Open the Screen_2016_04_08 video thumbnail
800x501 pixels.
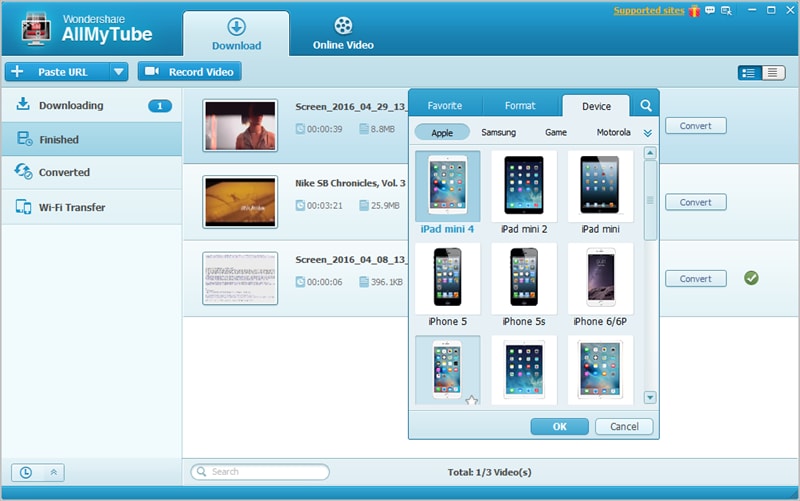240,278
